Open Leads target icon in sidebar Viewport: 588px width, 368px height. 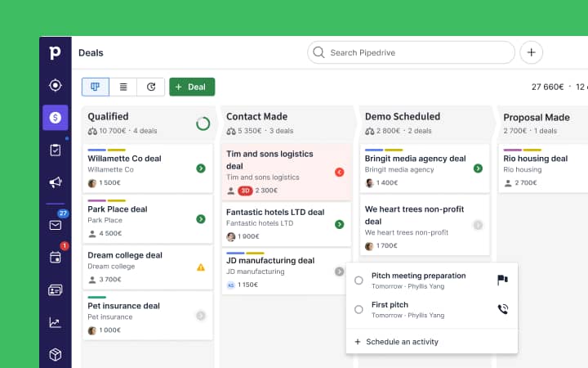point(56,85)
